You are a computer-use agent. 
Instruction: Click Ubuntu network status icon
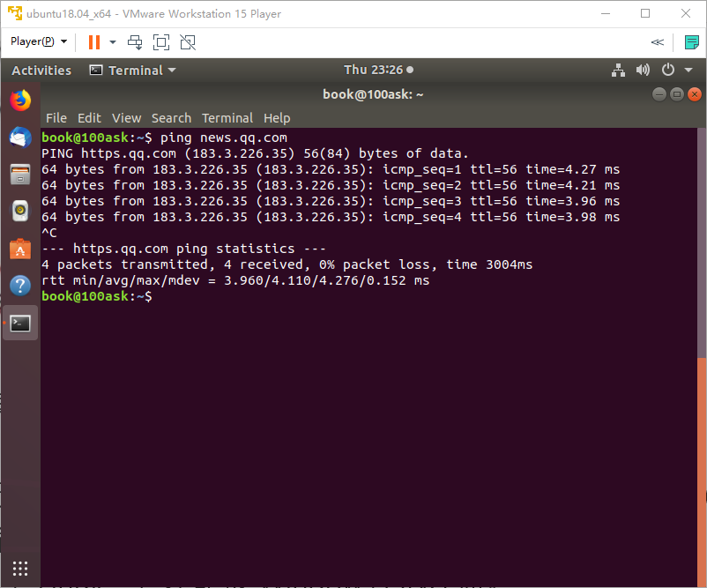click(618, 71)
